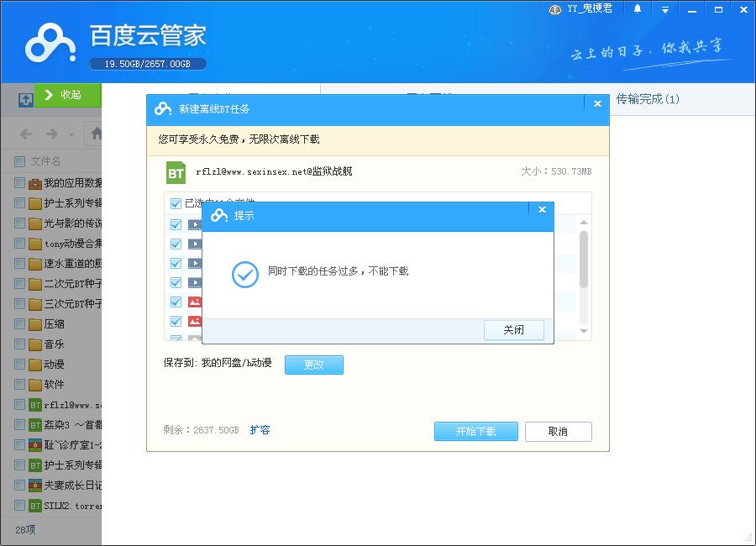Check the 音乐 folder checkbox
Viewport: 756px width, 546px height.
[19, 344]
